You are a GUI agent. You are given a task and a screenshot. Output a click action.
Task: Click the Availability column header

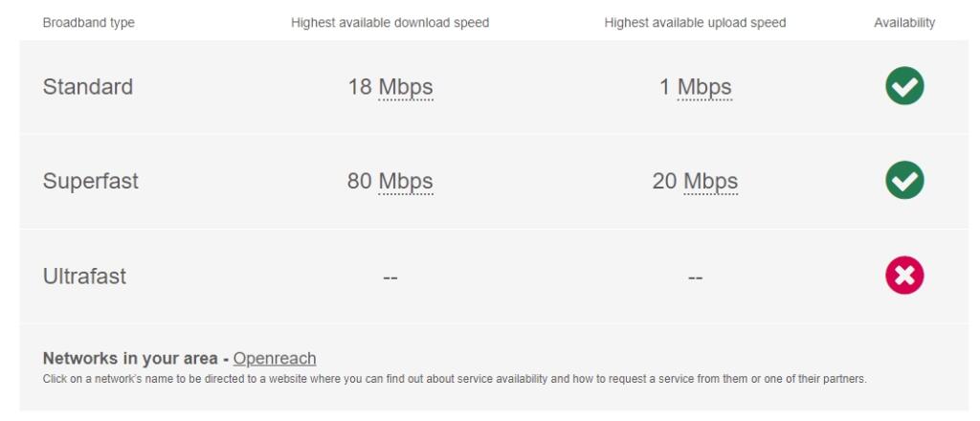click(x=904, y=23)
